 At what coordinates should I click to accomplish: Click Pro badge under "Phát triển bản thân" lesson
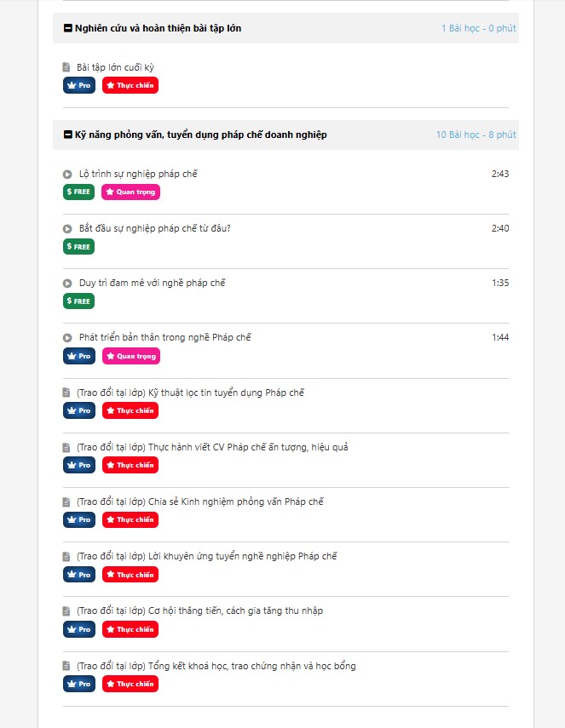click(79, 356)
